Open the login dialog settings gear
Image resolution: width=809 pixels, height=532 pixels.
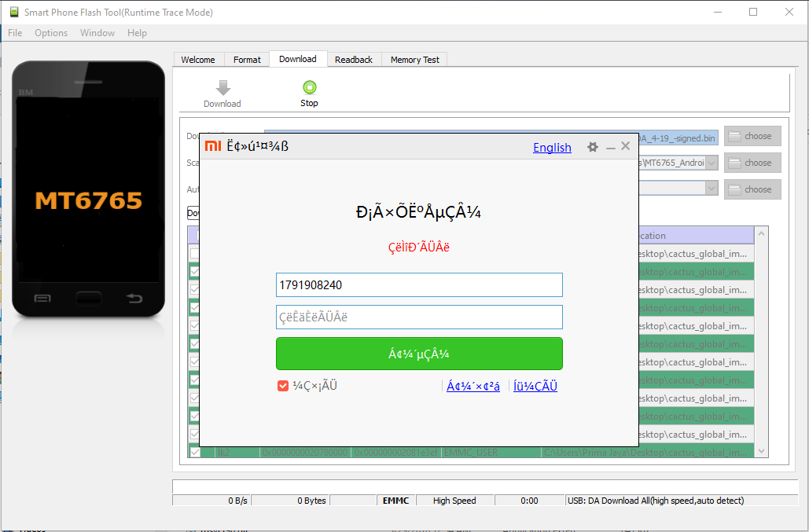pyautogui.click(x=593, y=148)
